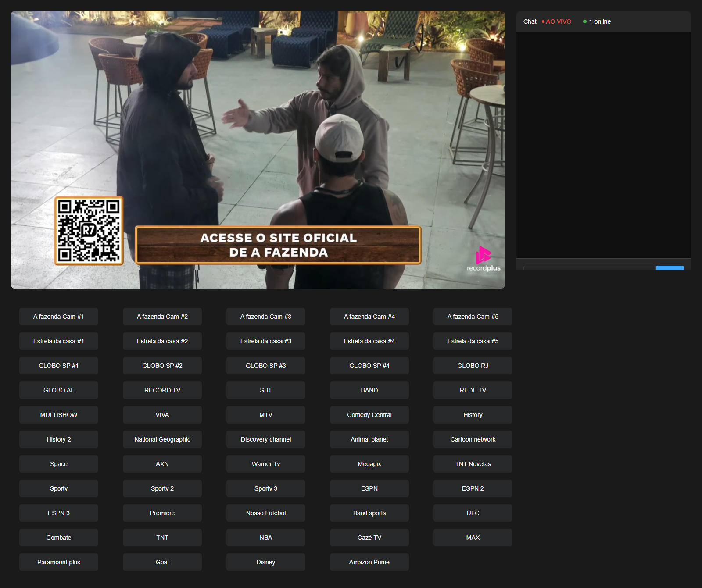
Task: Choose the Cartoon network channel
Action: click(x=473, y=439)
